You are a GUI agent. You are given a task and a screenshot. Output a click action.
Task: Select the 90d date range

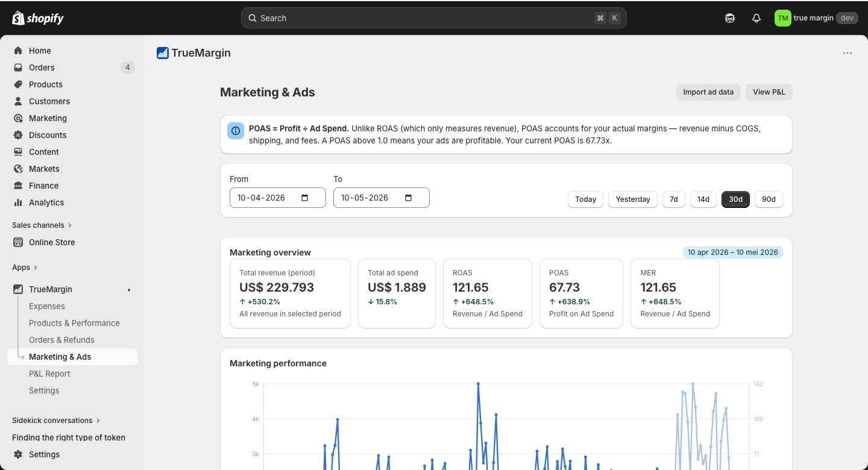tap(769, 199)
